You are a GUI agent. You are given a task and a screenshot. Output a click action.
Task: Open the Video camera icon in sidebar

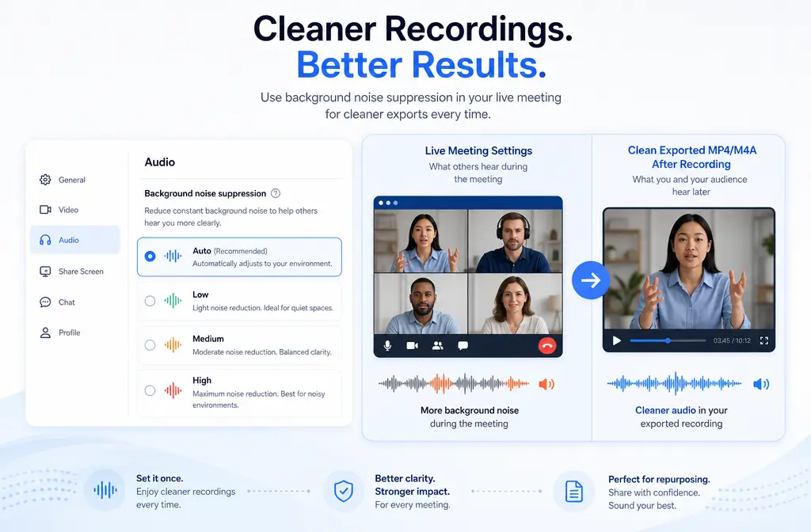(45, 209)
